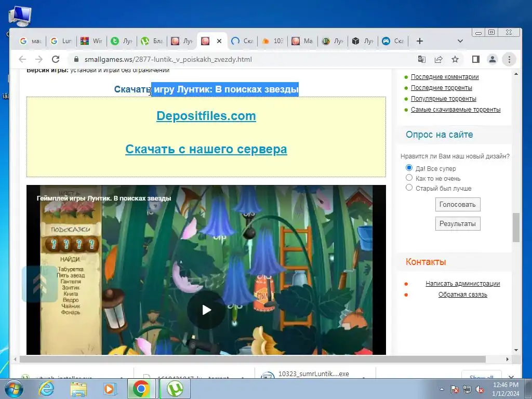Share this page via share icon
The height and width of the screenshot is (399, 532).
pyautogui.click(x=438, y=59)
